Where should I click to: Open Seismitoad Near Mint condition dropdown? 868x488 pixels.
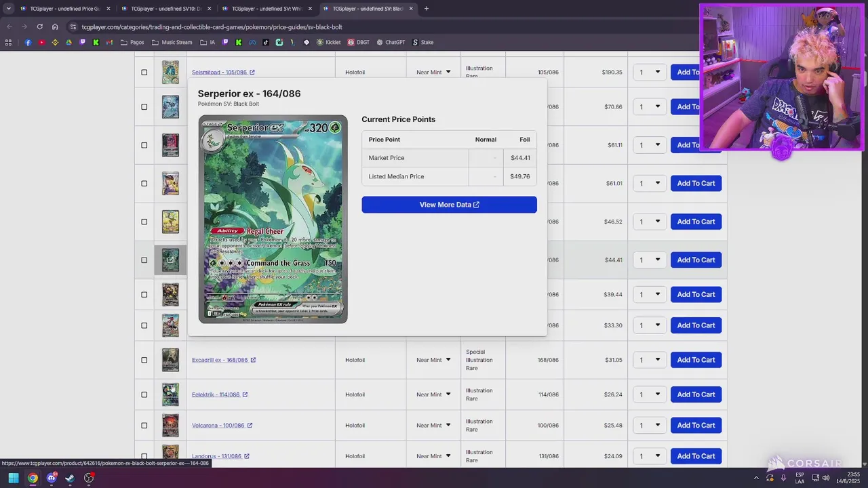pyautogui.click(x=433, y=72)
